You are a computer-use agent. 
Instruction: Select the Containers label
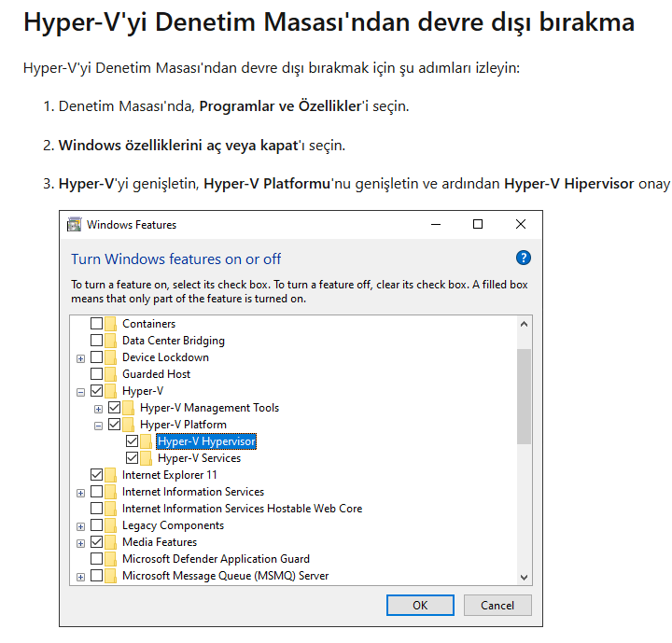pos(149,323)
